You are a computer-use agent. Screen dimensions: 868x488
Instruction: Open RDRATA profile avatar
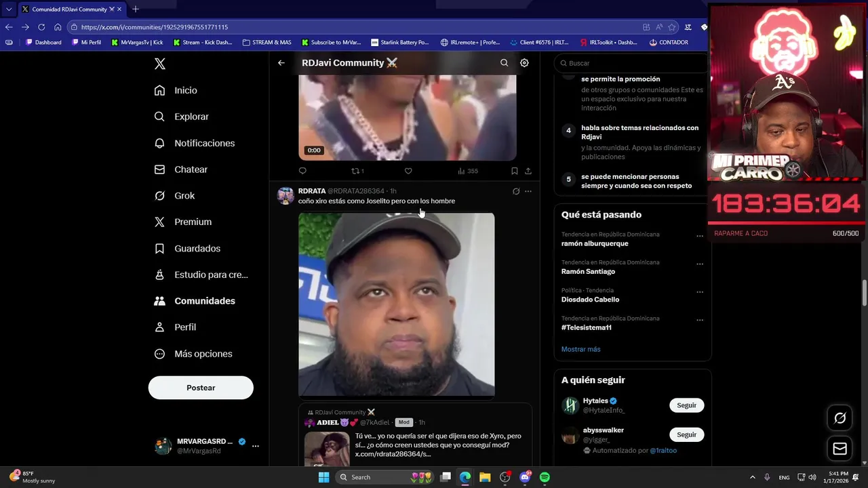coord(285,196)
